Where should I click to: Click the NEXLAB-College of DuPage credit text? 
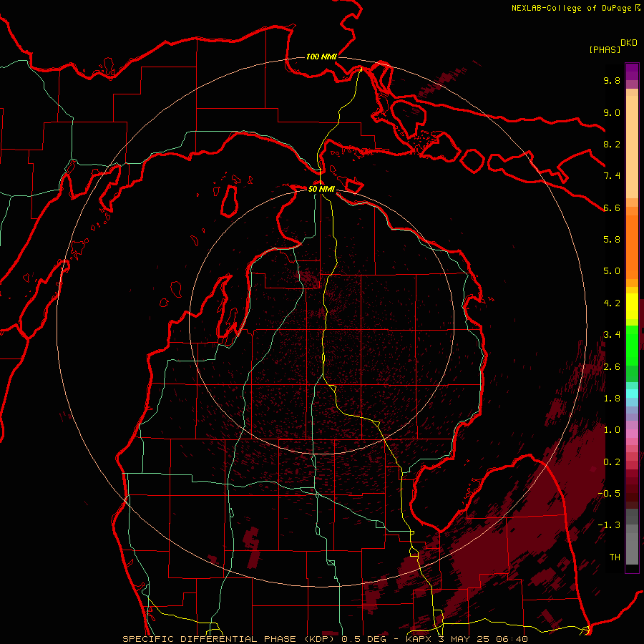point(571,8)
